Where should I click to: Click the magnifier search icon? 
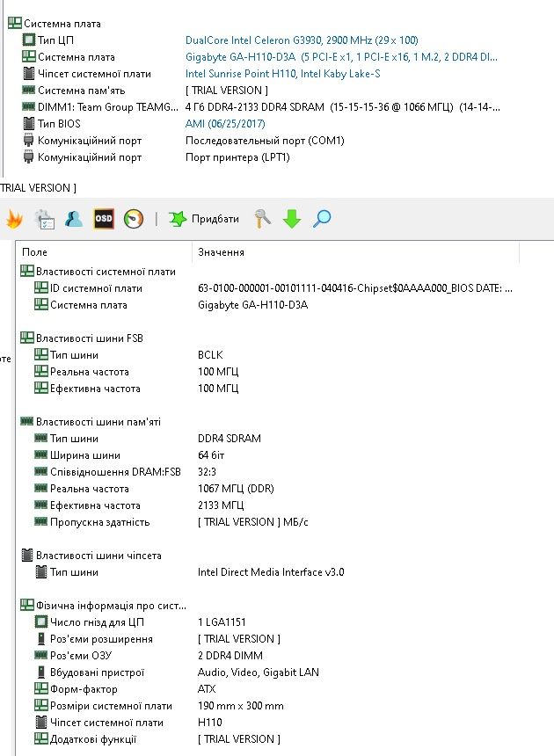pyautogui.click(x=322, y=219)
